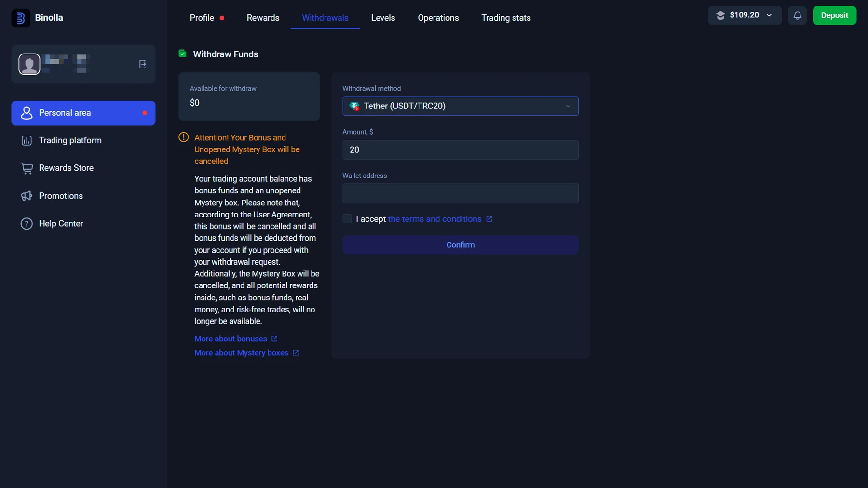868x488 pixels.
Task: Click the Tether coin icon
Action: [x=354, y=106]
